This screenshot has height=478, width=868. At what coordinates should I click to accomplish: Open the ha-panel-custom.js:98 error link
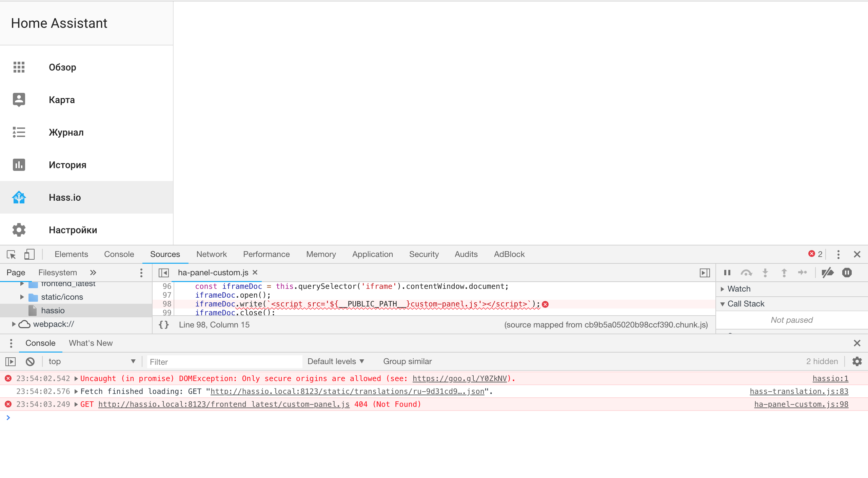coord(801,404)
